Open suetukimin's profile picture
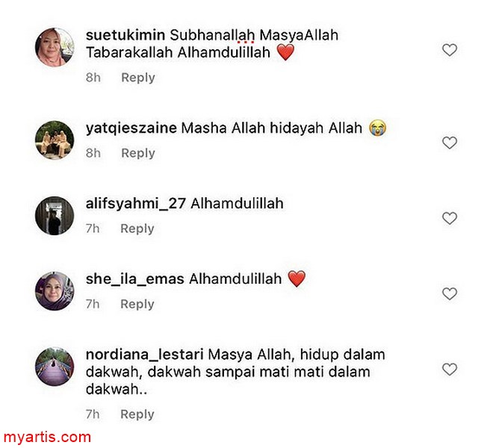The width and height of the screenshot is (493, 448). coord(55,47)
